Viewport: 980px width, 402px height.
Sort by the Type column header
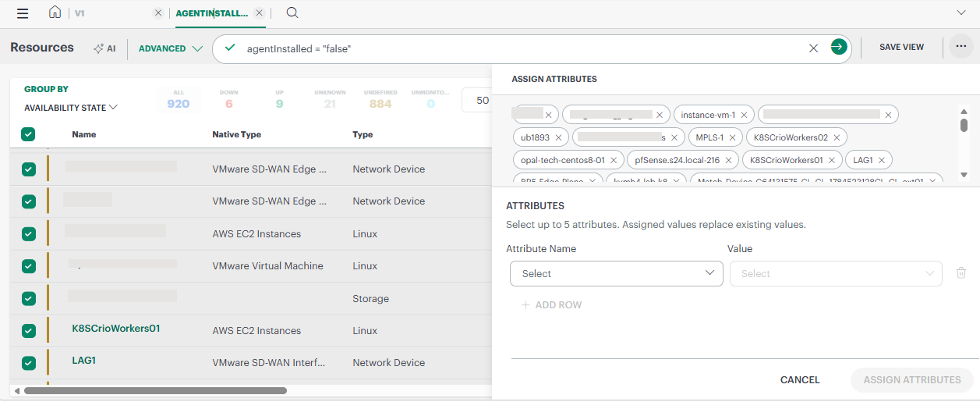363,134
